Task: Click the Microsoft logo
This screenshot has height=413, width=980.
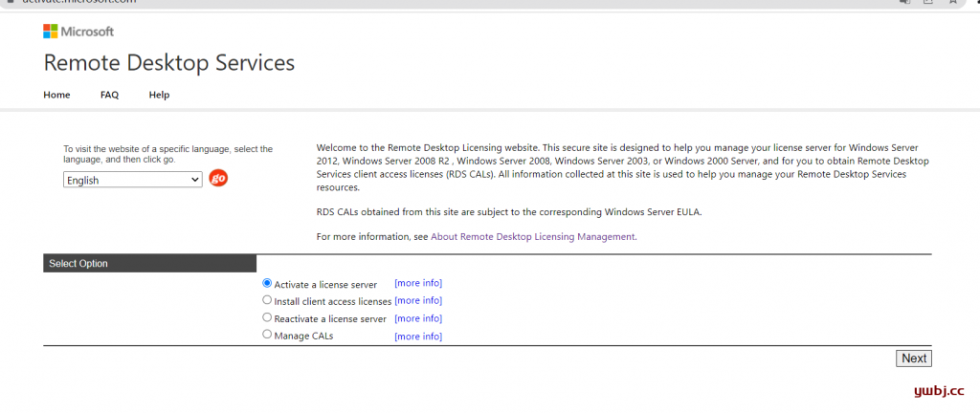Action: [78, 32]
